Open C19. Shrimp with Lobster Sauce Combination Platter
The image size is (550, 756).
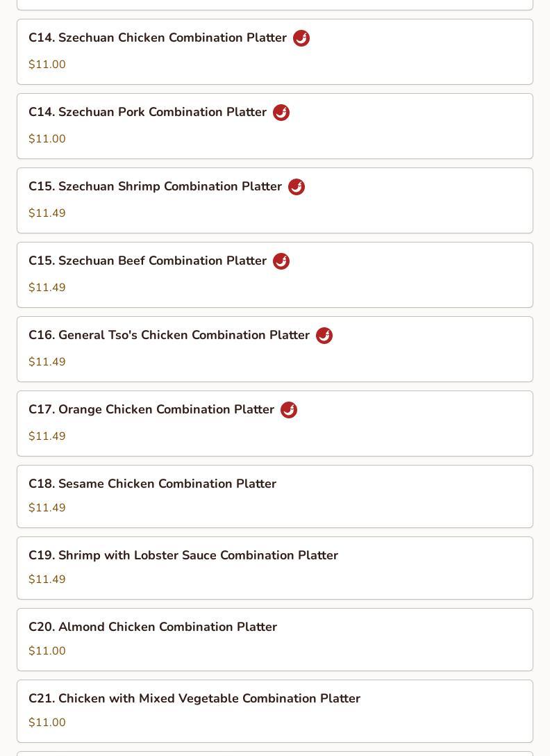(x=183, y=555)
